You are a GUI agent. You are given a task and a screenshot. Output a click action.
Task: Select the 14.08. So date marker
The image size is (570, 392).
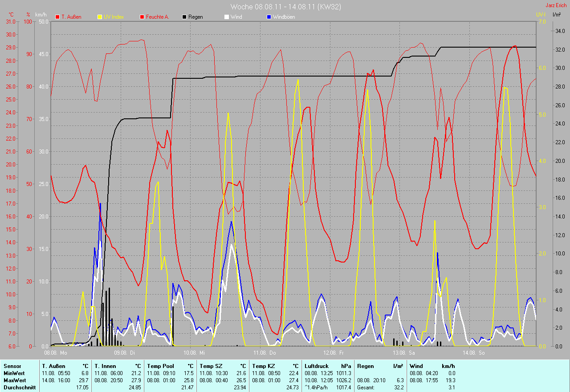coord(474,353)
